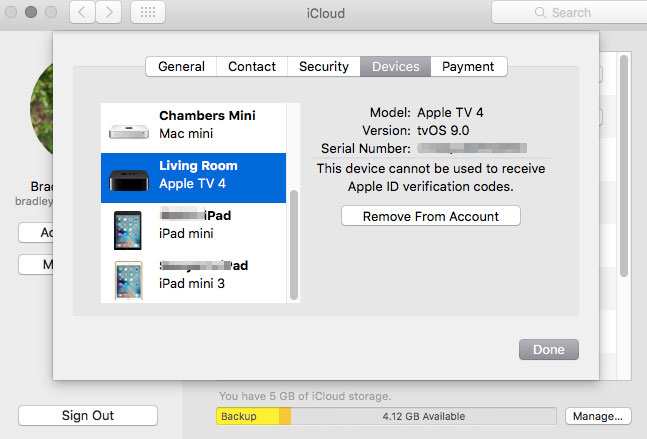Viewport: 647px width, 439px height.
Task: Click the iCloud window right scrollbar
Action: tap(624, 166)
